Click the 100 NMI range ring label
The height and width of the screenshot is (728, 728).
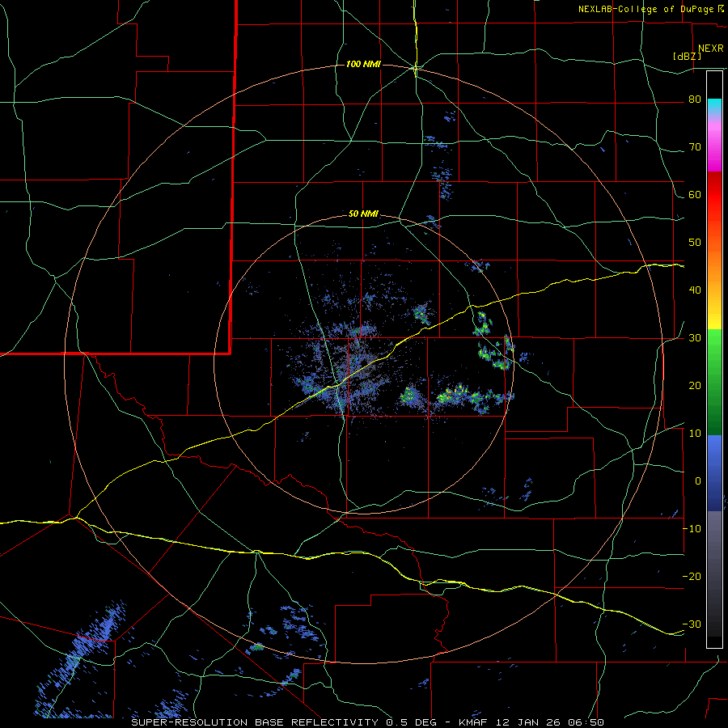tap(363, 64)
